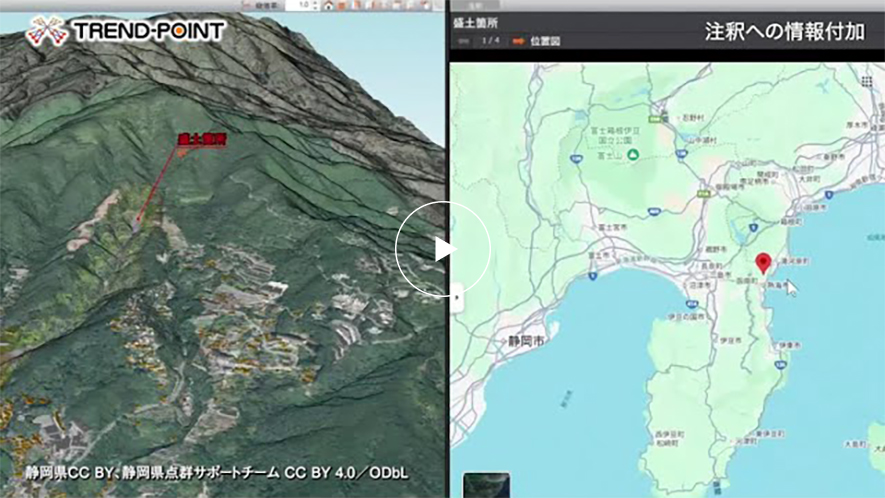Image resolution: width=885 pixels, height=498 pixels.
Task: Click the orange arrow next to 位置図
Action: coord(517,41)
